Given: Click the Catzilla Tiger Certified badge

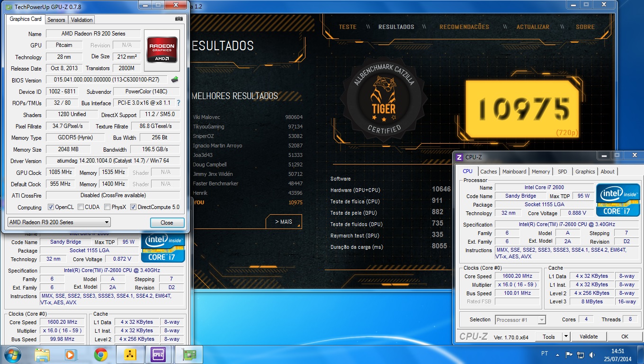Looking at the screenshot, I should (384, 100).
